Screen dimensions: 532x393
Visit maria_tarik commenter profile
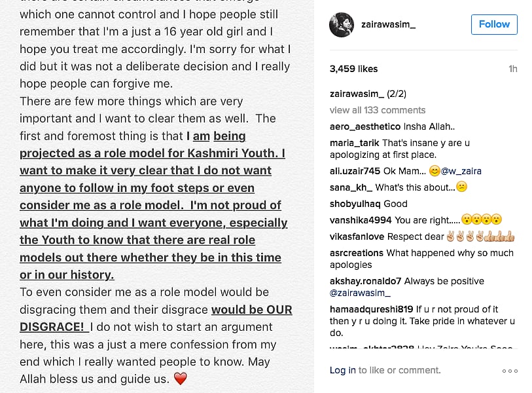coord(355,143)
